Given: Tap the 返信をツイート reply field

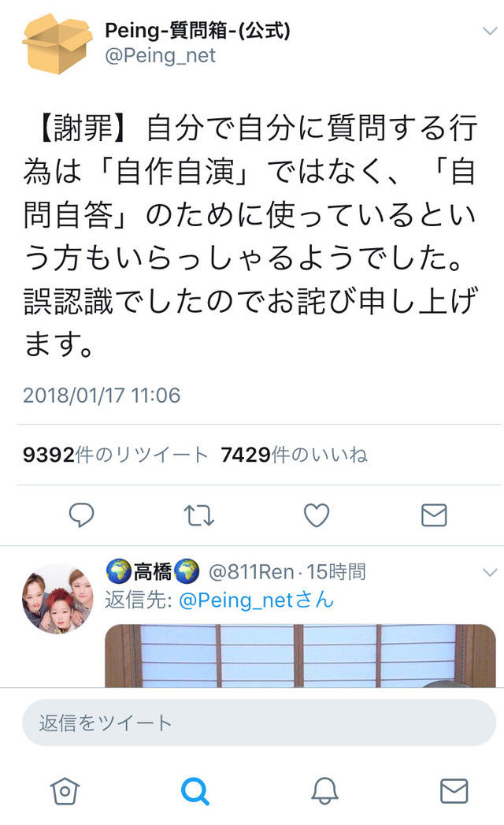Looking at the screenshot, I should (259, 723).
